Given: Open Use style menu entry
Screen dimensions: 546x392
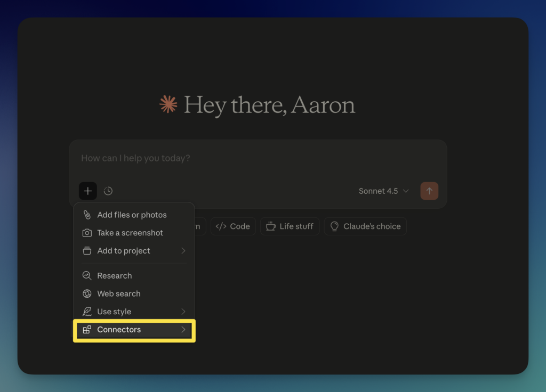Looking at the screenshot, I should pyautogui.click(x=134, y=312).
